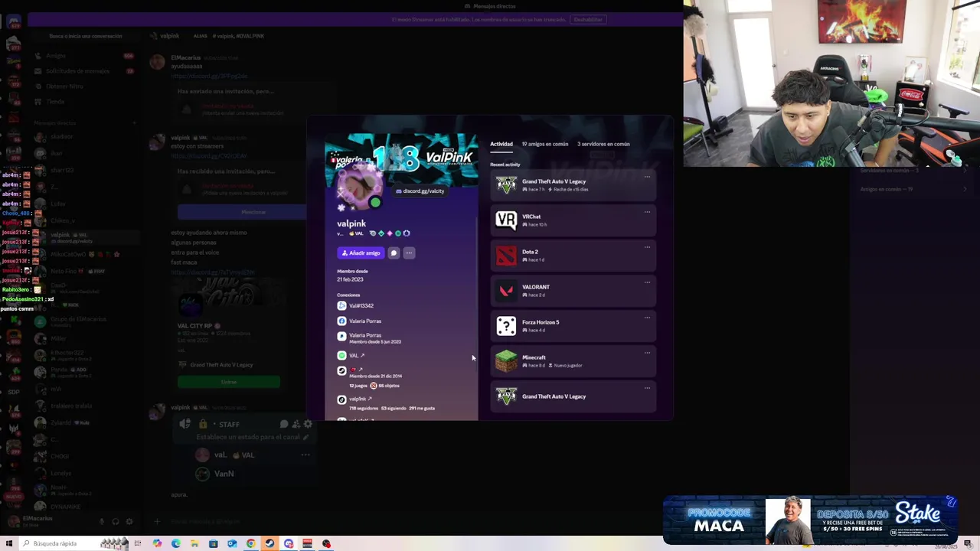The width and height of the screenshot is (980, 551).
Task: Open more options on last Grand Theft Auto V card
Action: point(647,388)
